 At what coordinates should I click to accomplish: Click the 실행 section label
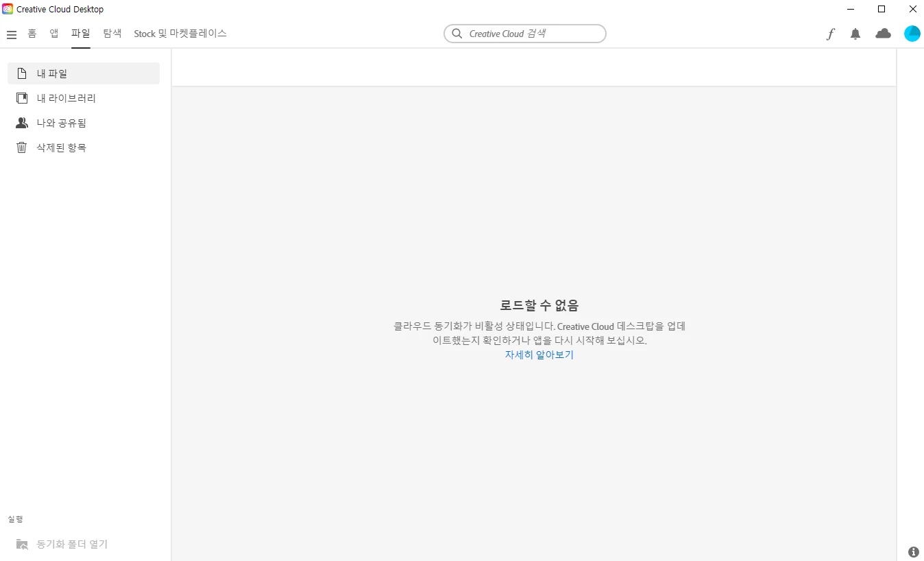[15, 519]
